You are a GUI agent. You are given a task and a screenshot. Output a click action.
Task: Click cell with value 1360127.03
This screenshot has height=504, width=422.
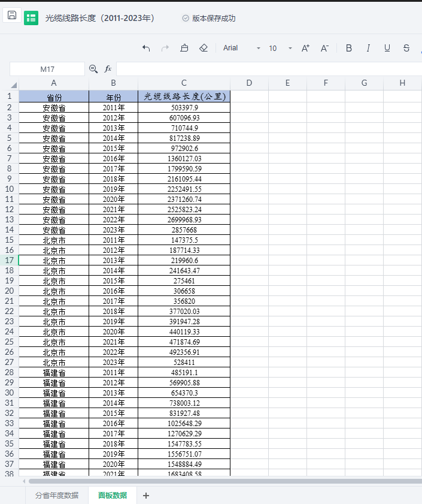184,158
